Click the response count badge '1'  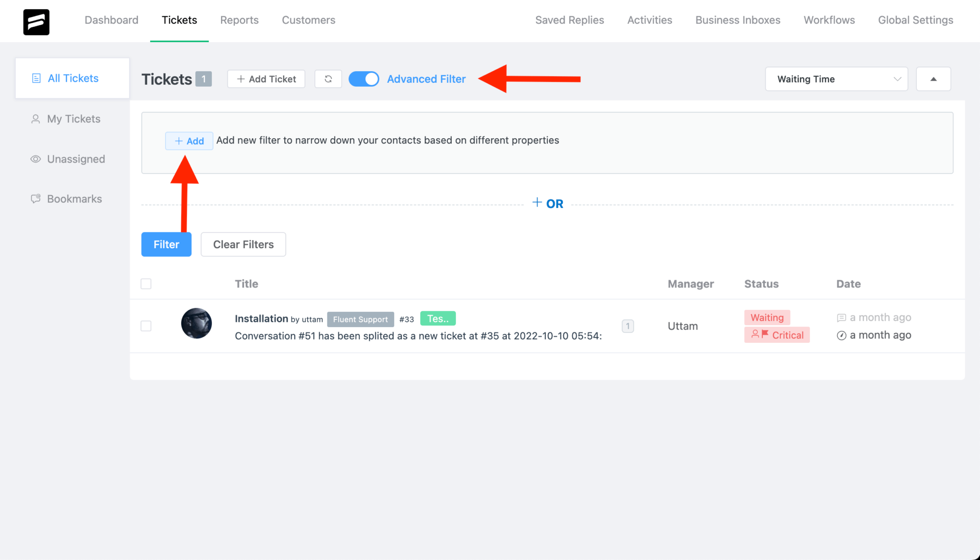628,326
